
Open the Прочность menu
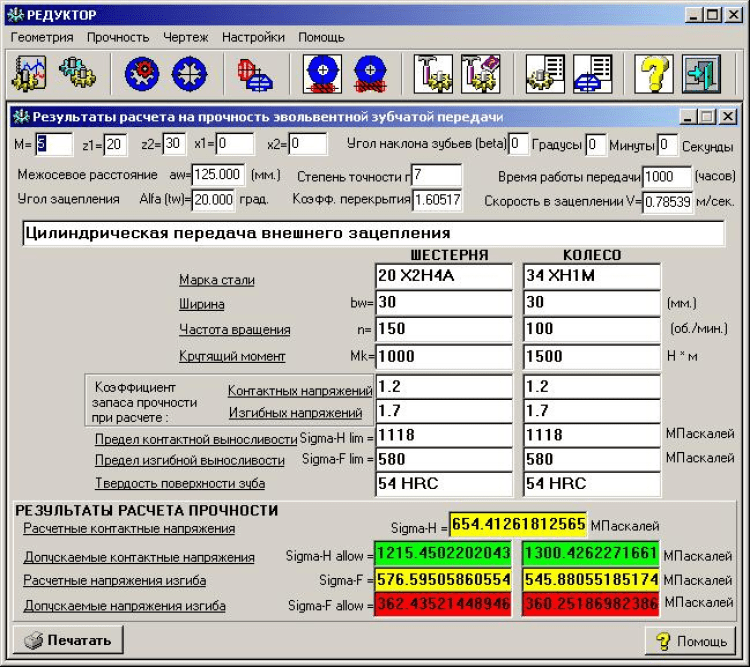[118, 37]
